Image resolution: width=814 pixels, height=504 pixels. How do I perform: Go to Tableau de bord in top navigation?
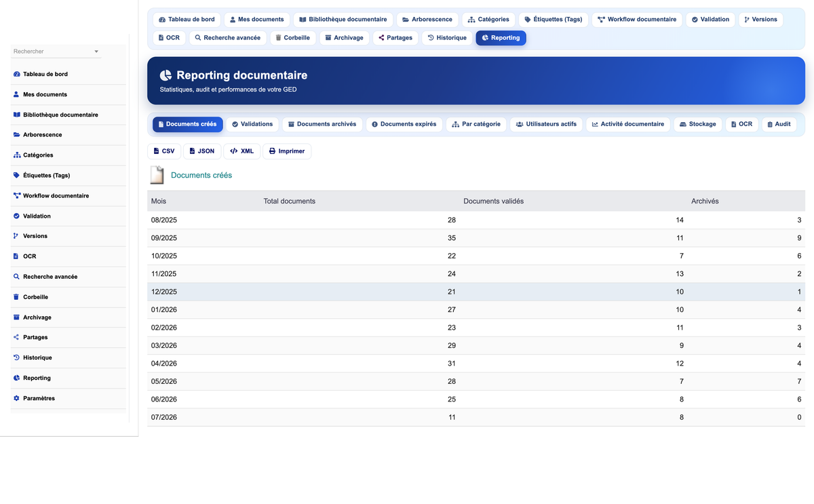click(187, 20)
